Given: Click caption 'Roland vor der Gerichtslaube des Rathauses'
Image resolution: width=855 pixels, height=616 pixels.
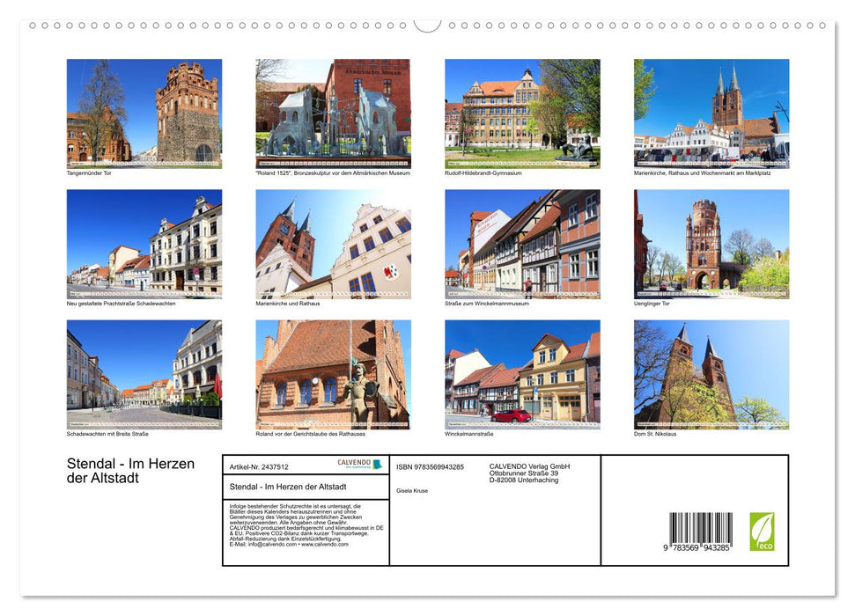Looking at the screenshot, I should click(x=310, y=434).
